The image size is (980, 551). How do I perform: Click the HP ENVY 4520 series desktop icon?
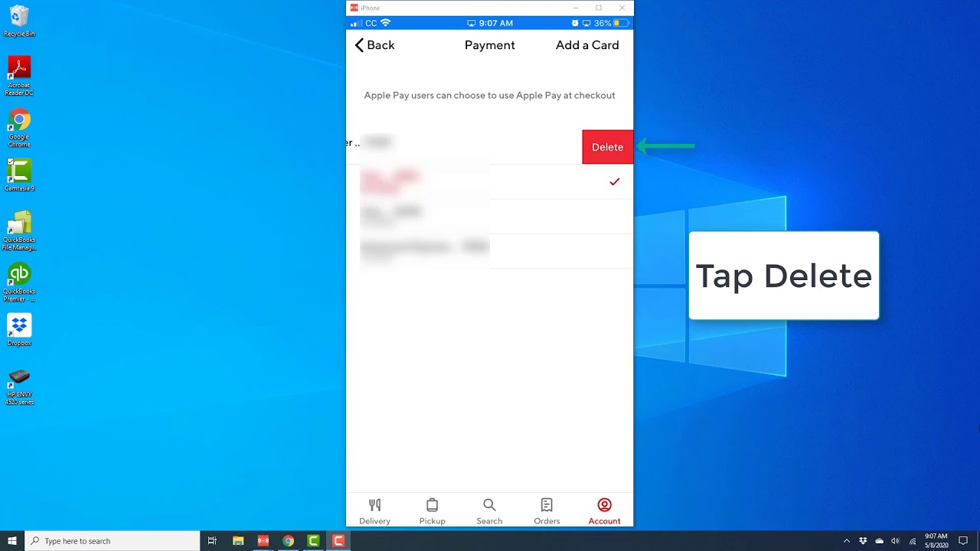click(x=19, y=386)
